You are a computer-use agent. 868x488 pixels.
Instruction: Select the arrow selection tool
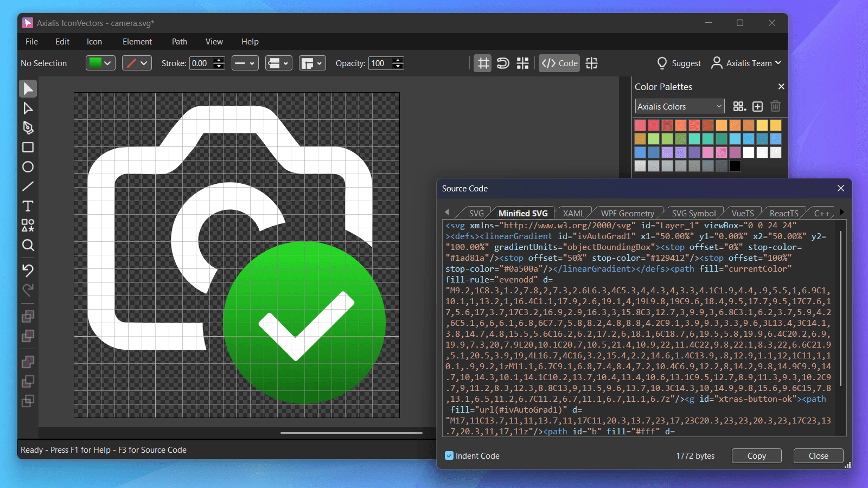coord(28,89)
